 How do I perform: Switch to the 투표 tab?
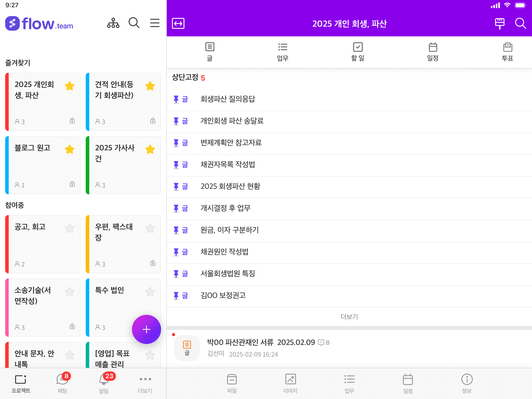507,52
